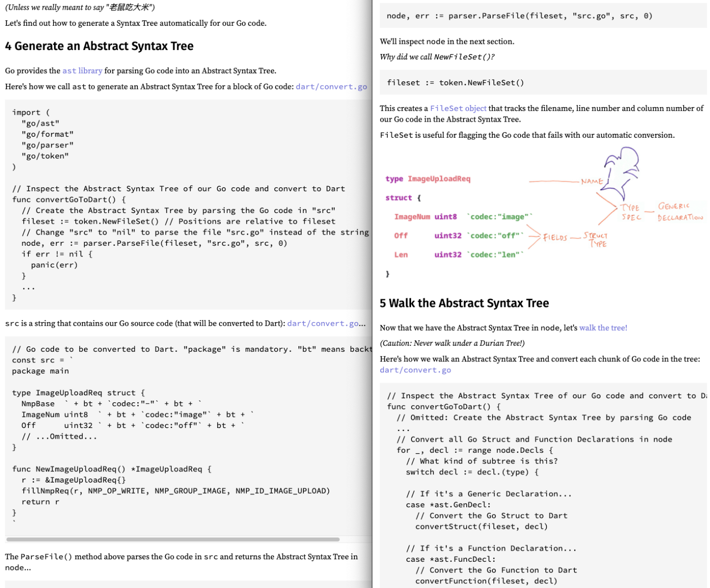Click the "convertStruct(fileset, decl)" code line
Viewport: 710px width, 588px height.
point(481,526)
